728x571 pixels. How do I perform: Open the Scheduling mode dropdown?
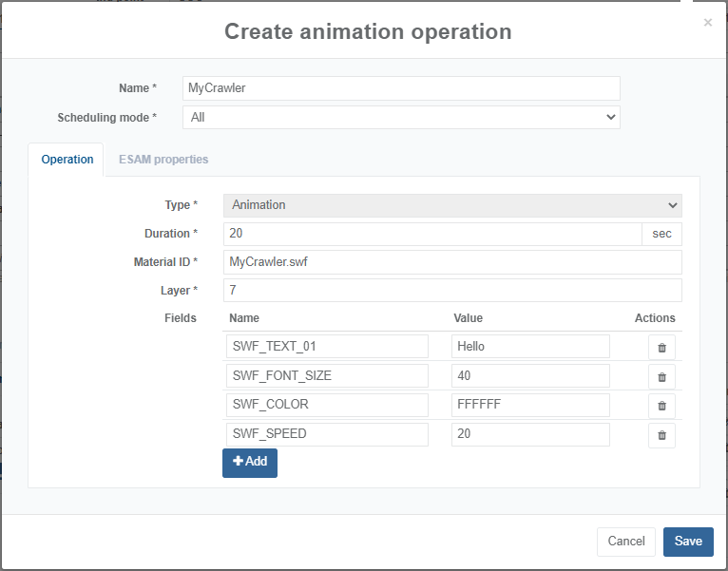click(x=400, y=118)
